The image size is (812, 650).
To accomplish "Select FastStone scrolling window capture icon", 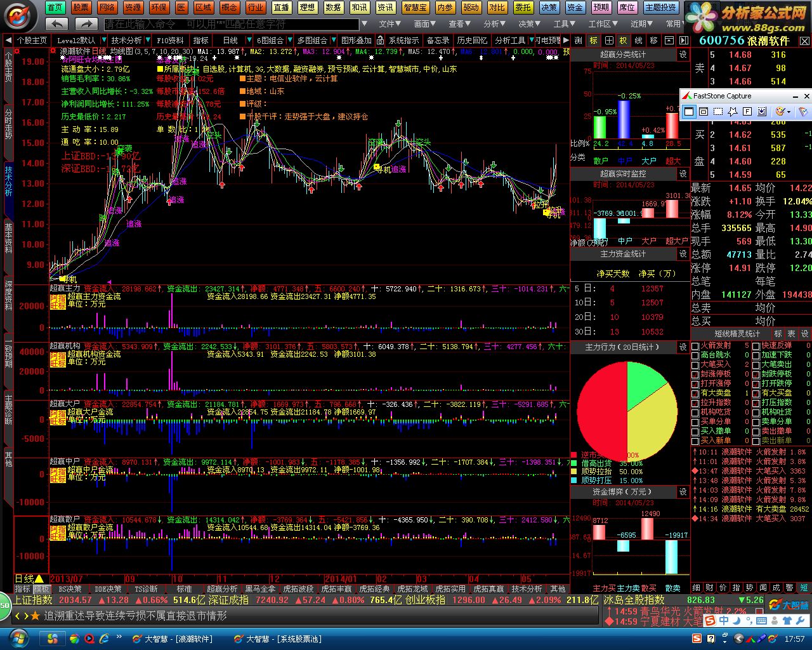I will [761, 112].
